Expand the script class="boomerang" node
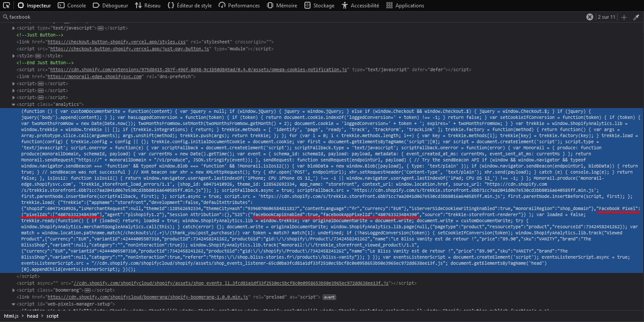 (13, 290)
